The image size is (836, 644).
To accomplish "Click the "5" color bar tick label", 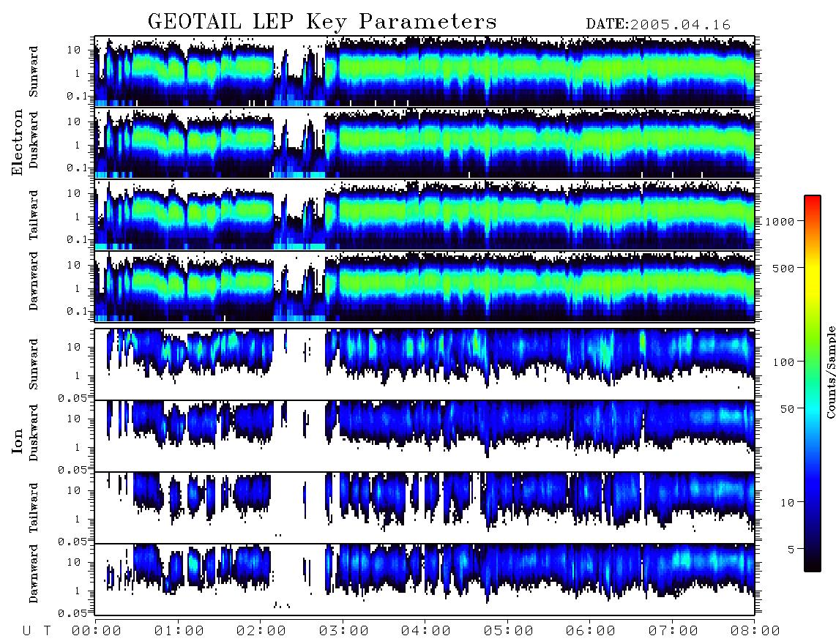I will tap(791, 550).
